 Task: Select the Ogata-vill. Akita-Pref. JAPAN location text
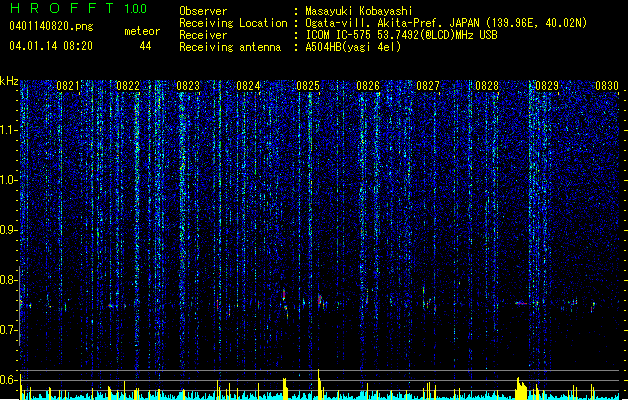[x=446, y=23]
